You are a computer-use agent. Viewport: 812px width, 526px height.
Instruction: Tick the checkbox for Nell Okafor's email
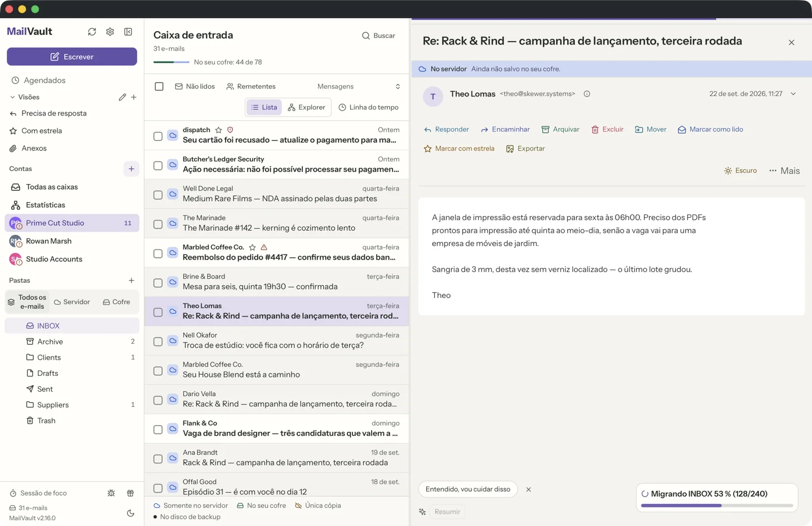point(158,341)
